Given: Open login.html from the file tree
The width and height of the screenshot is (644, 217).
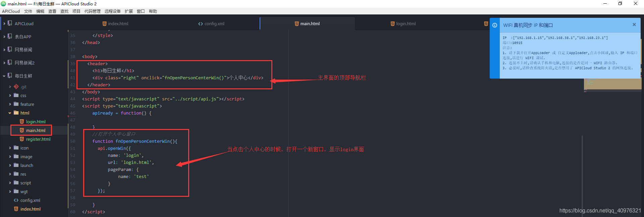Looking at the screenshot, I should click(36, 122).
